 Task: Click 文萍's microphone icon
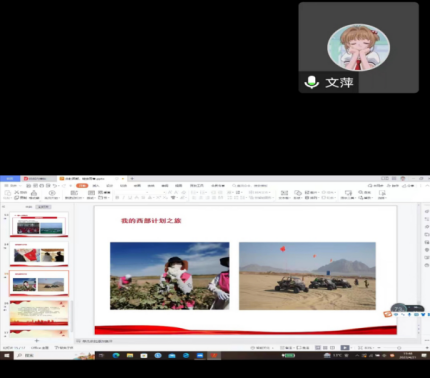coord(312,82)
